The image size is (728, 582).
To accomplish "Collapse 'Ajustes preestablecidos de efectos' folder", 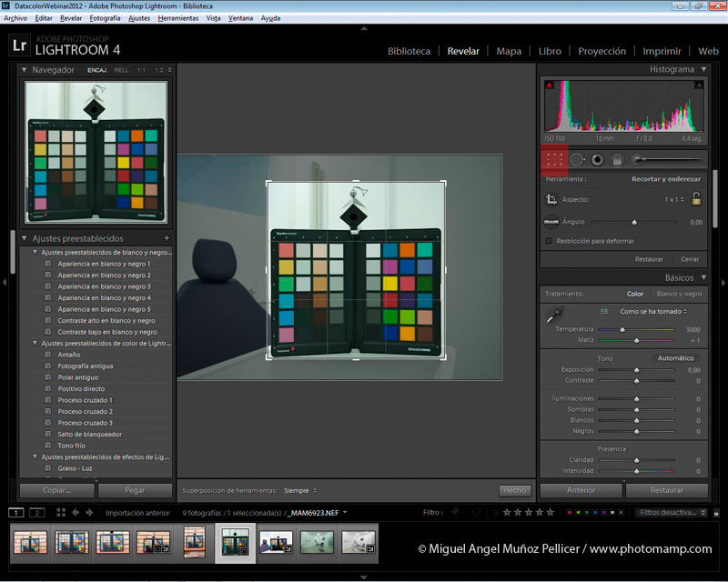I will tap(35, 457).
